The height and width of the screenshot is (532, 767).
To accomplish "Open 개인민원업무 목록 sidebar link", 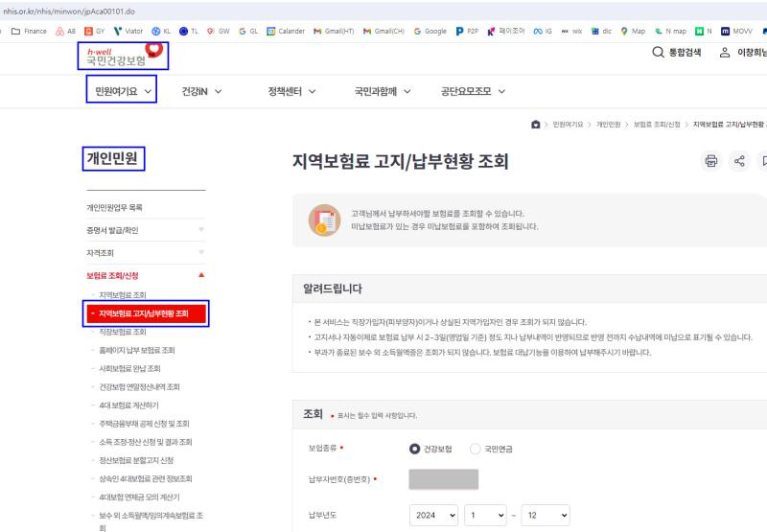I will point(114,207).
